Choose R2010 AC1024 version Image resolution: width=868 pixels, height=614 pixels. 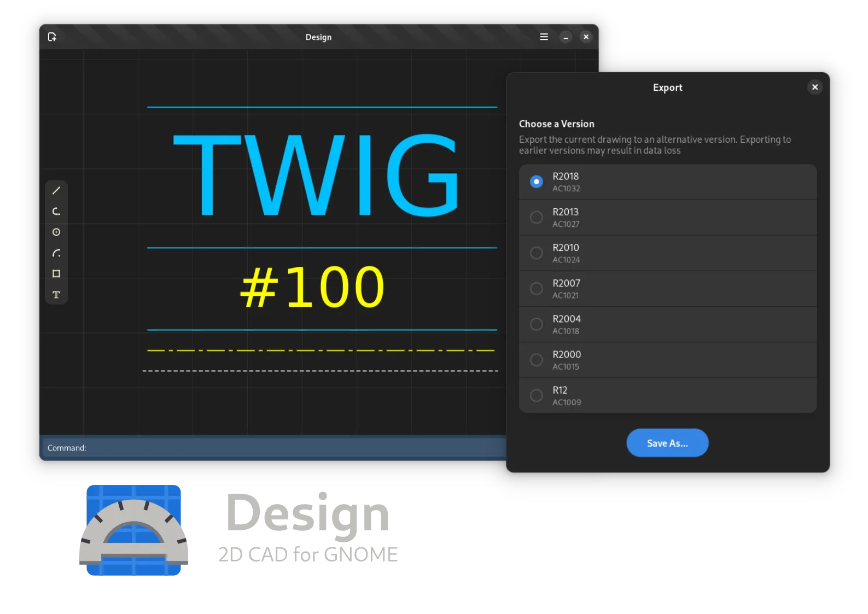tap(667, 253)
